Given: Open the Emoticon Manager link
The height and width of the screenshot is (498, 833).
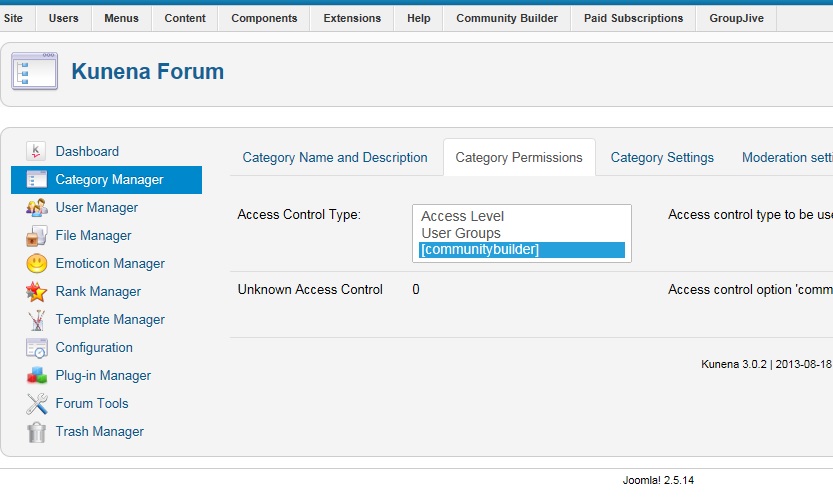Looking at the screenshot, I should click(110, 264).
